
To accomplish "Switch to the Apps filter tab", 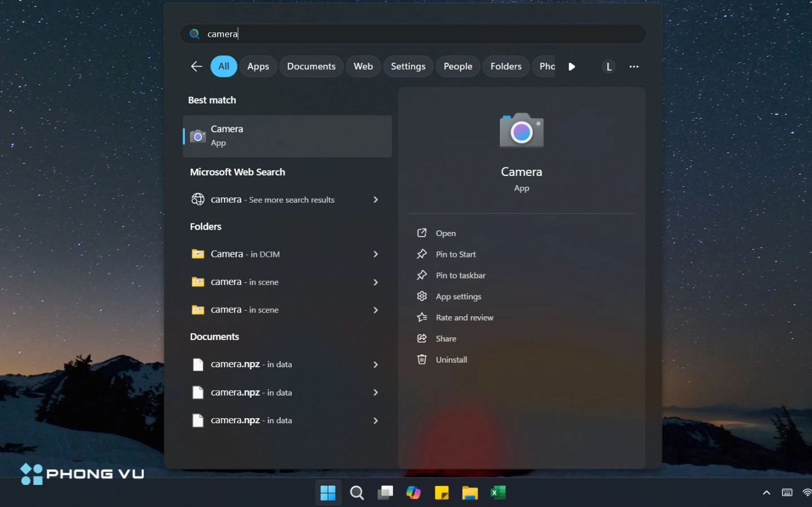I will tap(258, 66).
